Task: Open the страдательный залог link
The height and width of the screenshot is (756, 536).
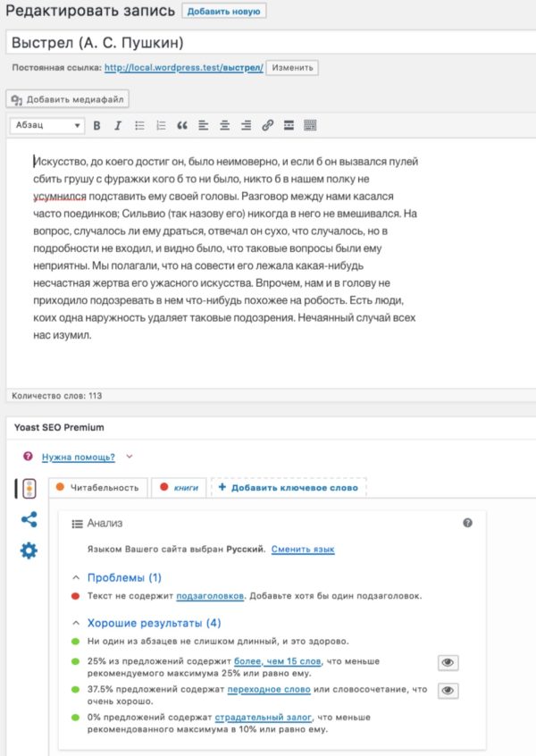Action: point(264,717)
